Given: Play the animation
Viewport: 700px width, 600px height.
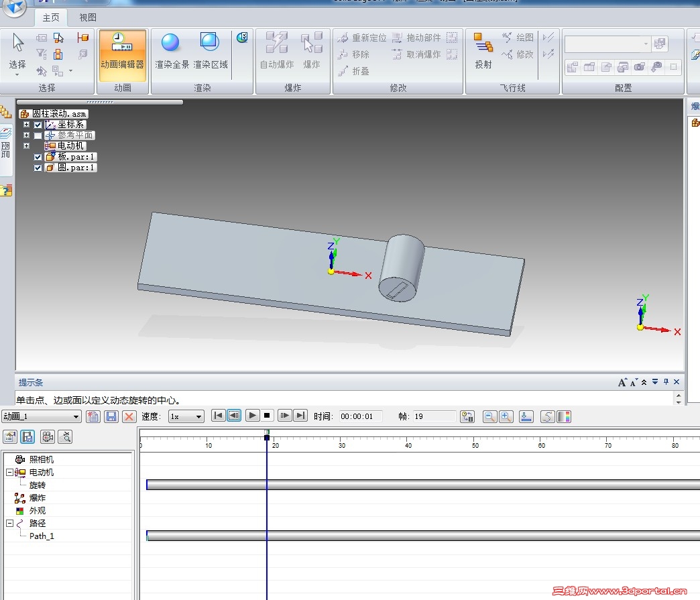Looking at the screenshot, I should point(252,416).
